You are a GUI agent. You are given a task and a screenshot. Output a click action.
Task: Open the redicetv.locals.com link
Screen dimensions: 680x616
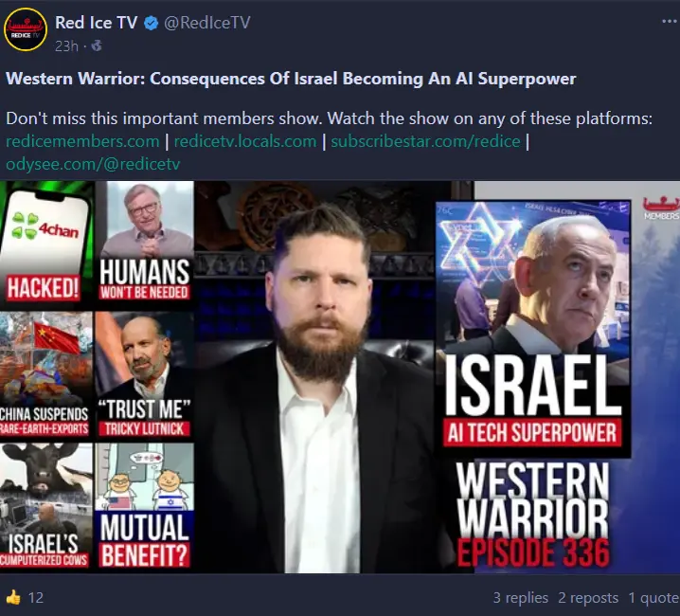tap(245, 141)
